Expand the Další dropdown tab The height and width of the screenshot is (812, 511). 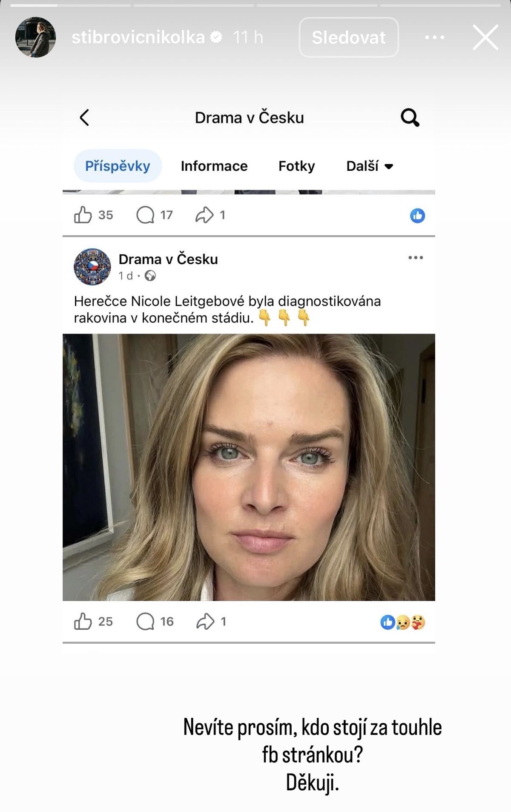[369, 166]
